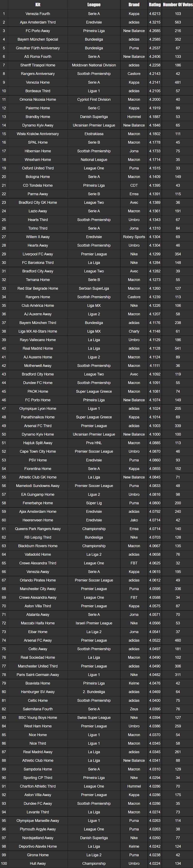Screen dimensions: 193x868
Task: Click the Serbian SuperLiga league cell
Action: (94, 288)
